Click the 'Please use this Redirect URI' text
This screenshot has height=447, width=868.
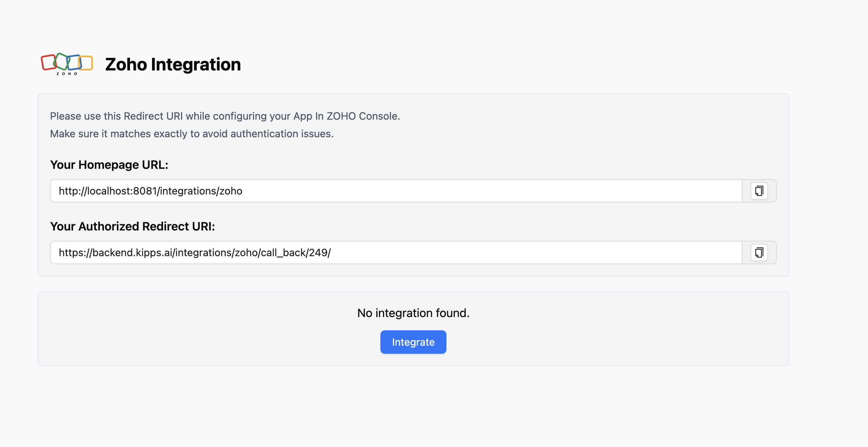pyautogui.click(x=225, y=116)
